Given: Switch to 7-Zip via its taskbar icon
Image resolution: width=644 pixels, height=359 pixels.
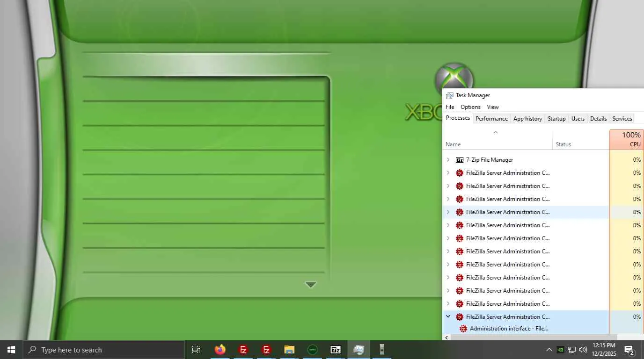Looking at the screenshot, I should click(x=336, y=350).
